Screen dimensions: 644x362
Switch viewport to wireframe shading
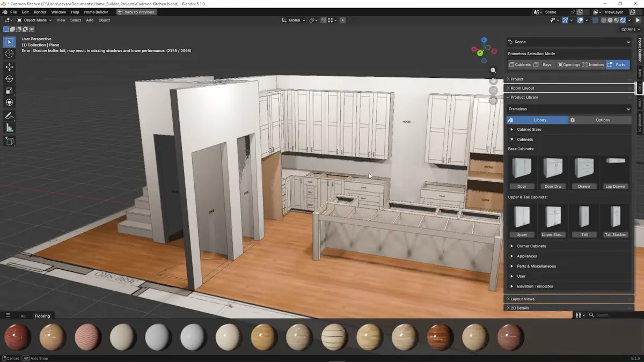[x=603, y=20]
